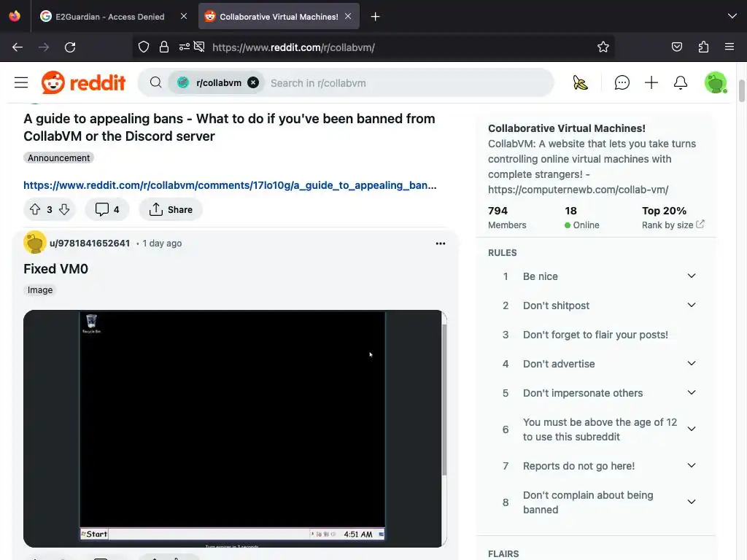Switch to E2Guardian Access Denied tab
The image size is (747, 560).
point(109,17)
